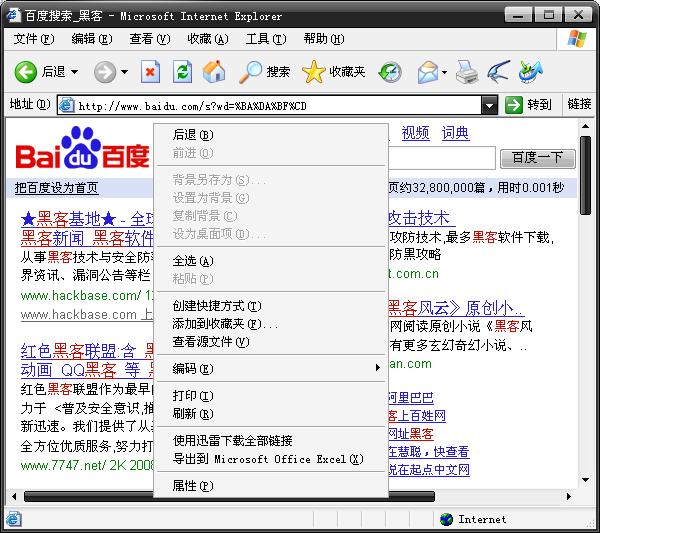Viewport: 691px width, 533px height.
Task: Click the Baidu search text box
Action: (x=442, y=158)
